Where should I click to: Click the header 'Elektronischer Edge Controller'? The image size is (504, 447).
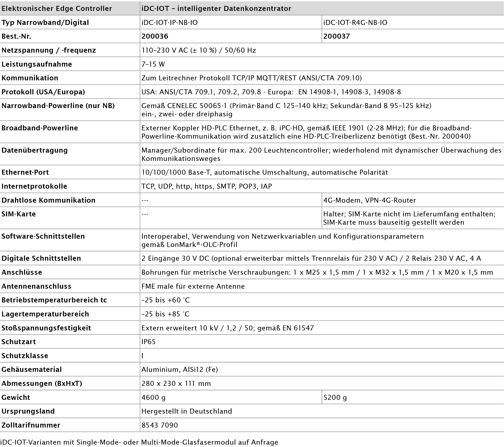[x=57, y=9]
